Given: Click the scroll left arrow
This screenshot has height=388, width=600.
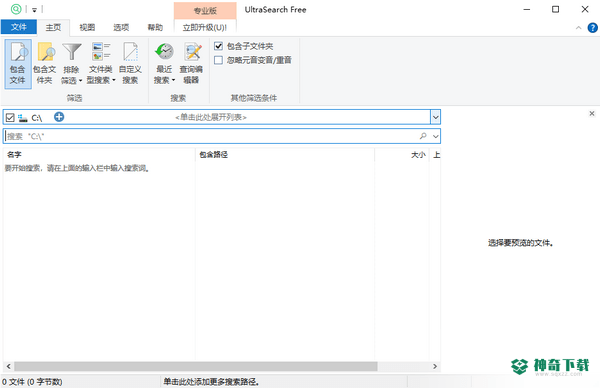Looking at the screenshot, I should [8, 366].
